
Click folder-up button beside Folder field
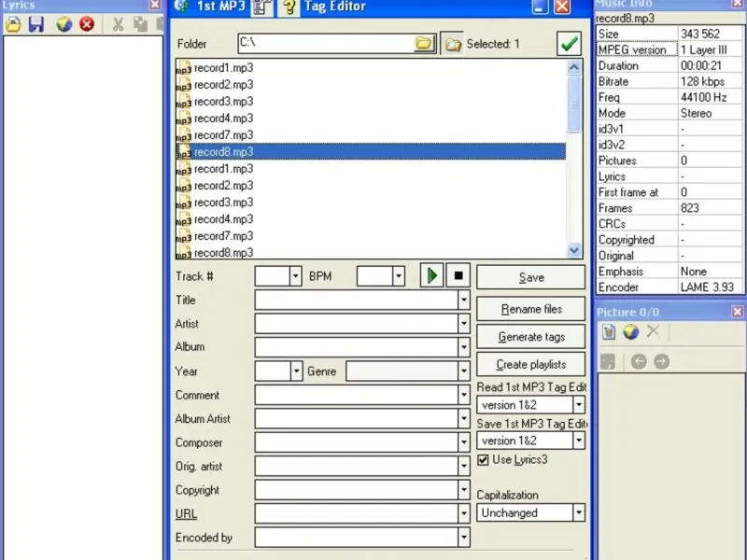click(x=452, y=44)
